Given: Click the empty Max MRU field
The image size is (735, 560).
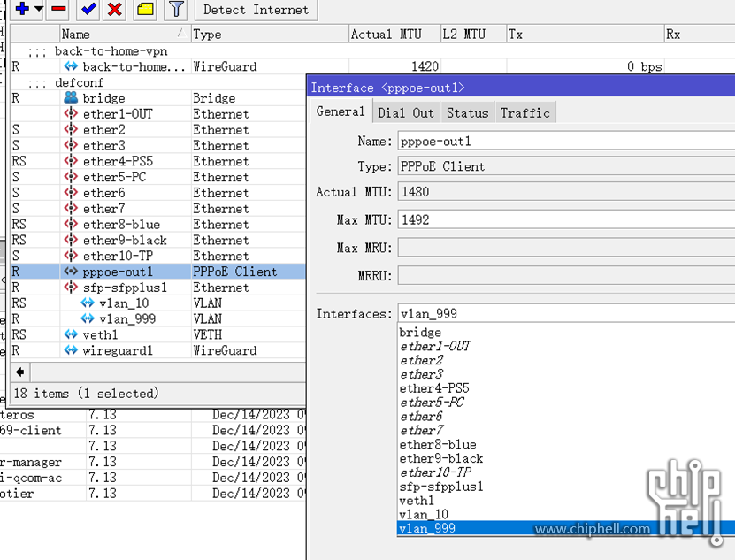Looking at the screenshot, I should coord(566,248).
